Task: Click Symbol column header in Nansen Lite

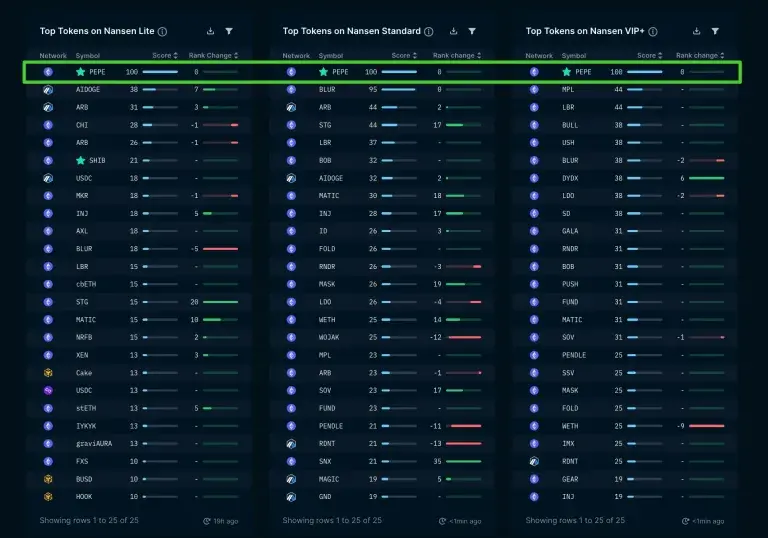Action: pyautogui.click(x=88, y=56)
